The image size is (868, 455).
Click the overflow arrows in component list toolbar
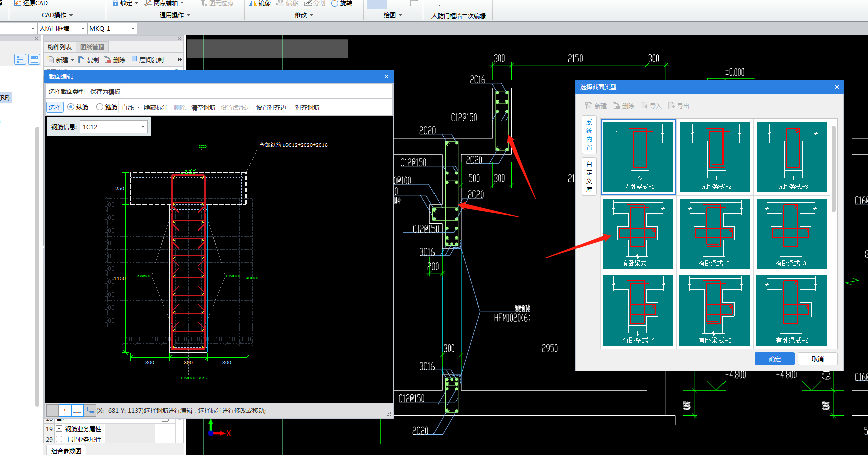pyautogui.click(x=180, y=60)
